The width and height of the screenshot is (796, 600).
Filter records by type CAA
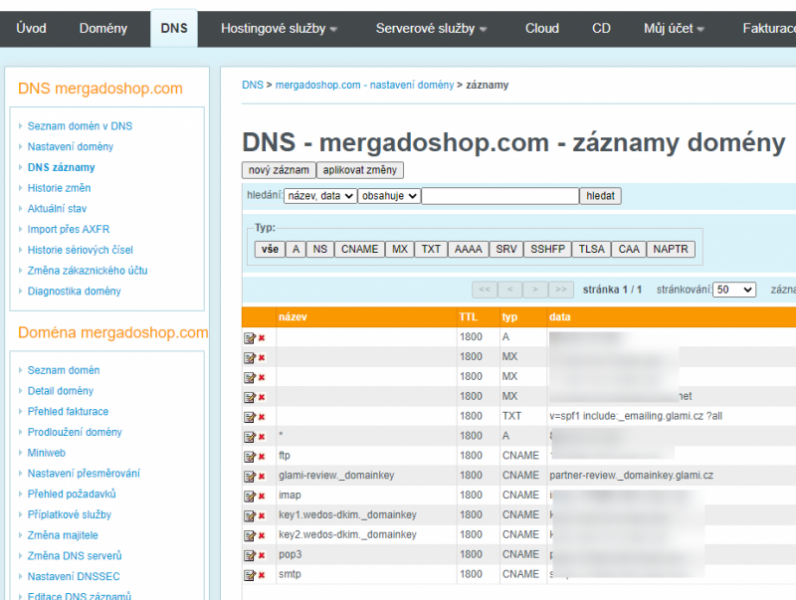629,249
